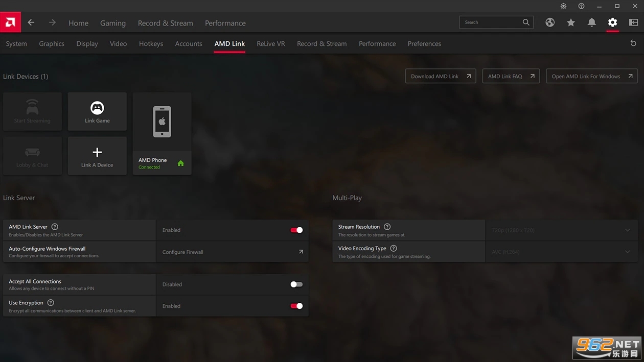Screen dimensions: 644x362
Task: Open the web browser globe icon
Action: [550, 22]
